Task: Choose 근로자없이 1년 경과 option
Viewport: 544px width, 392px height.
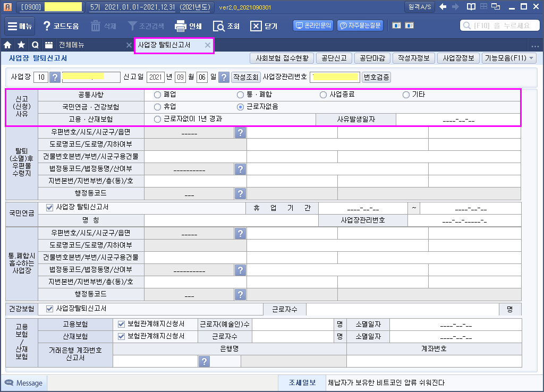Action: pyautogui.click(x=157, y=119)
